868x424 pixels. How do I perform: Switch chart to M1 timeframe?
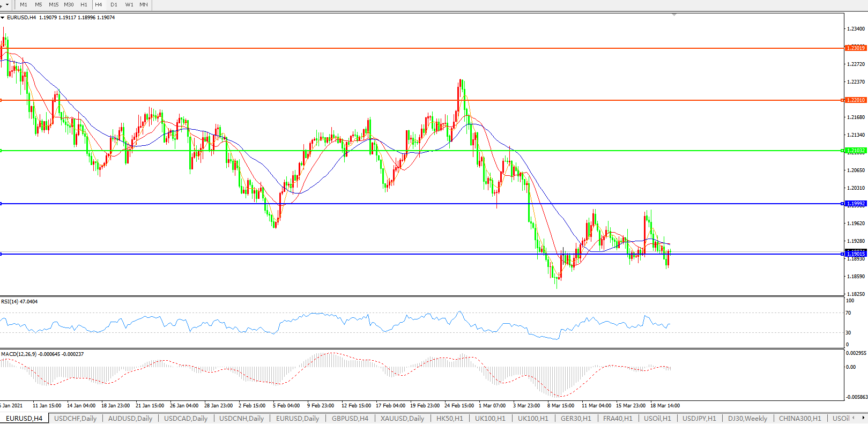click(24, 5)
